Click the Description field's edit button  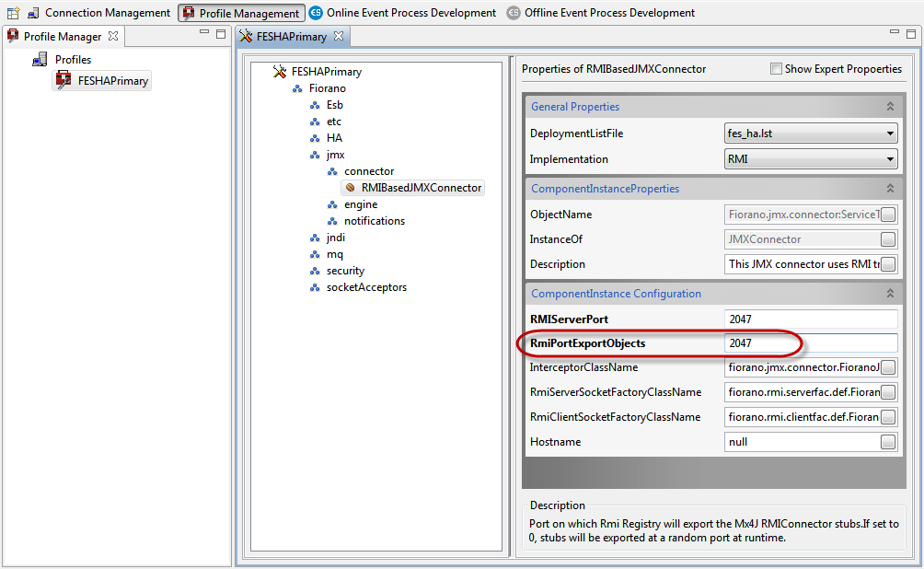coord(888,264)
